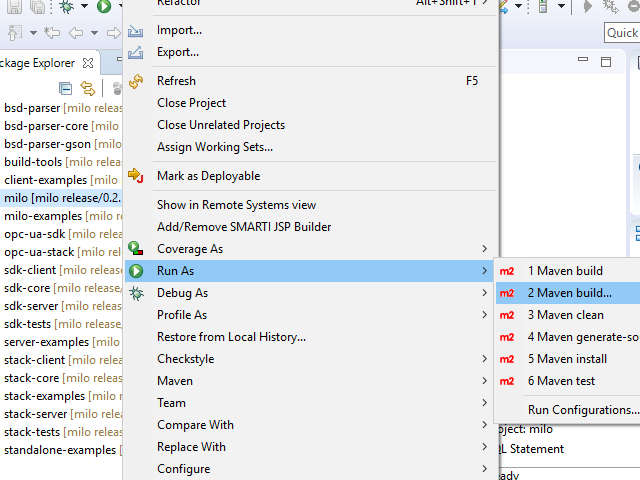The height and width of the screenshot is (480, 640).
Task: Click the Import icon in context menu
Action: click(136, 30)
